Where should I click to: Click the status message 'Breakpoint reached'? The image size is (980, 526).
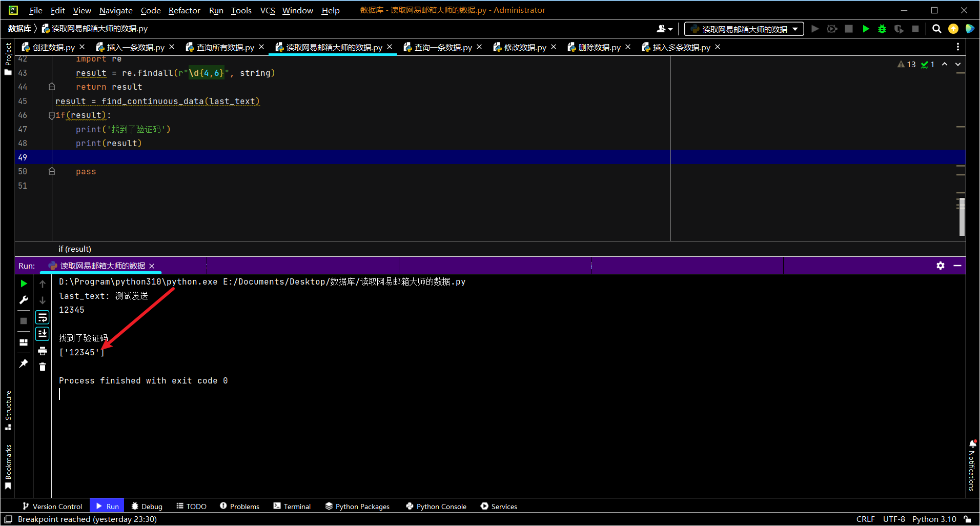point(87,519)
